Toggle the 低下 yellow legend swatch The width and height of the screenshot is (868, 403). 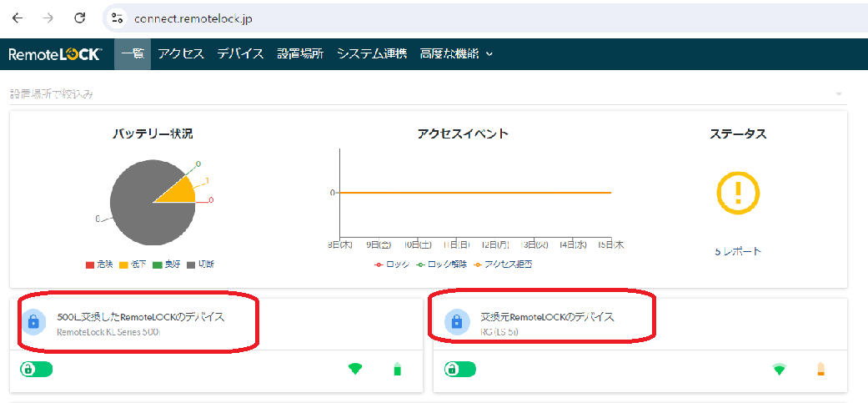123,264
